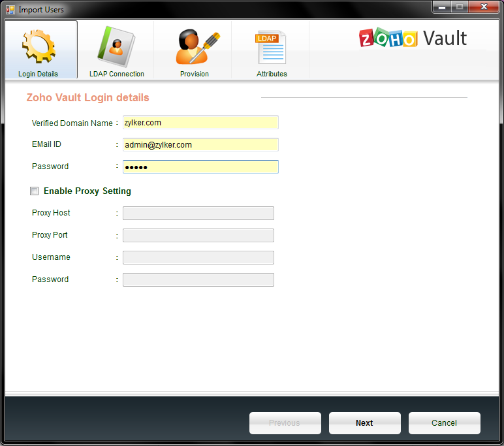Open the LDAP Connection address book icon
Viewport: 504px width, 446px height.
[x=116, y=47]
